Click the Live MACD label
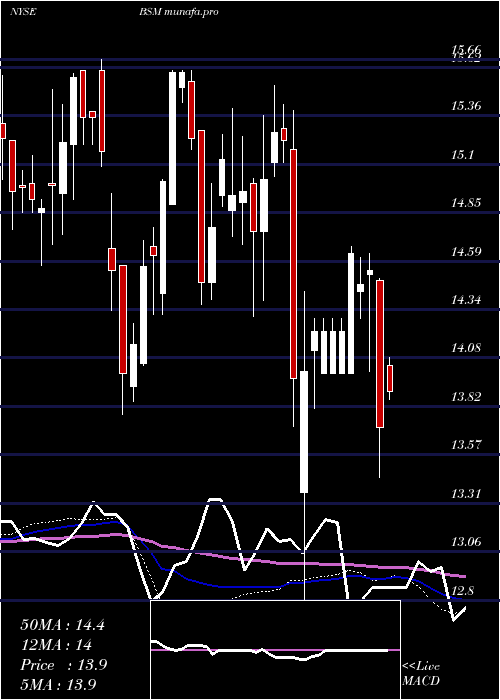This screenshot has height=700, width=500. [x=421, y=674]
